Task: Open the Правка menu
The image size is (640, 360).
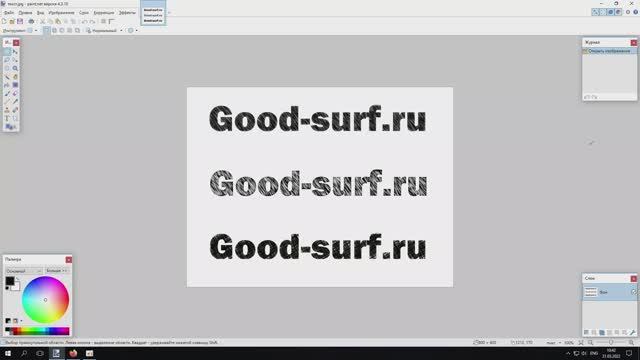Action: click(x=25, y=13)
